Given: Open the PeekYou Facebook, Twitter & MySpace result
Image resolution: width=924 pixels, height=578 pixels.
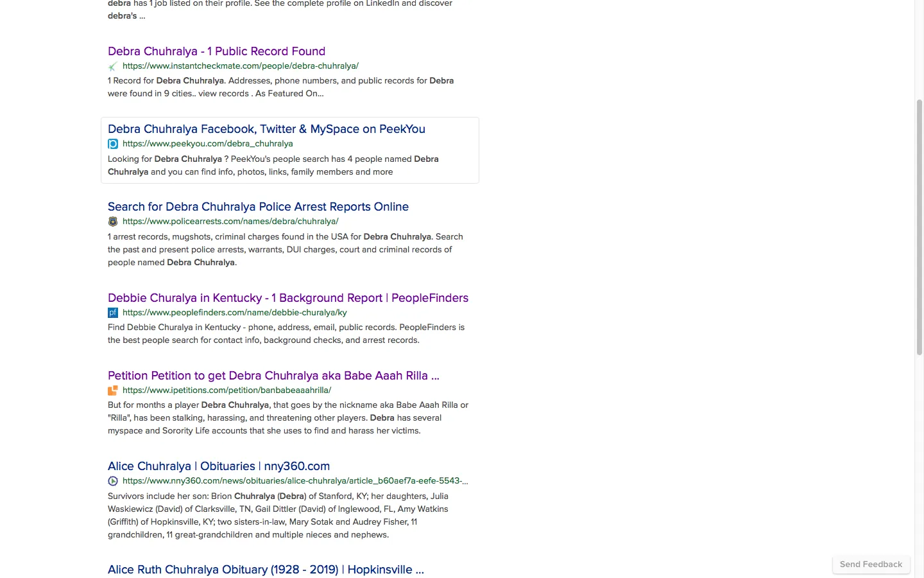Looking at the screenshot, I should click(266, 129).
